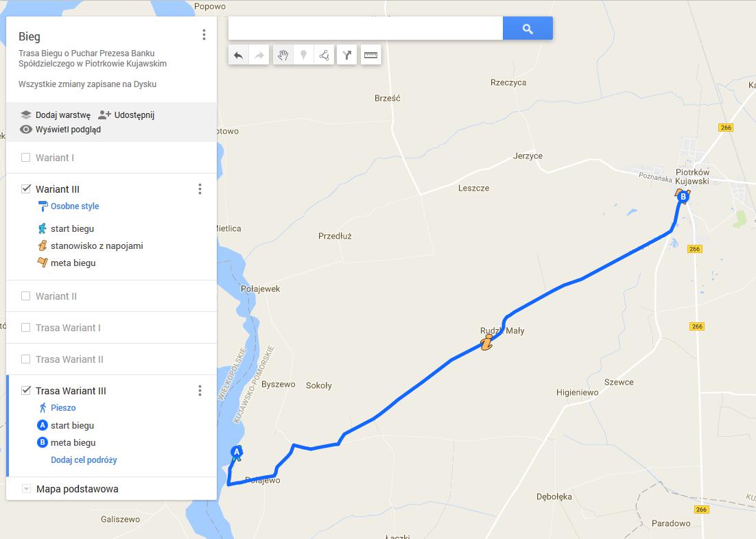
Task: Click the blue search button
Action: (x=528, y=28)
